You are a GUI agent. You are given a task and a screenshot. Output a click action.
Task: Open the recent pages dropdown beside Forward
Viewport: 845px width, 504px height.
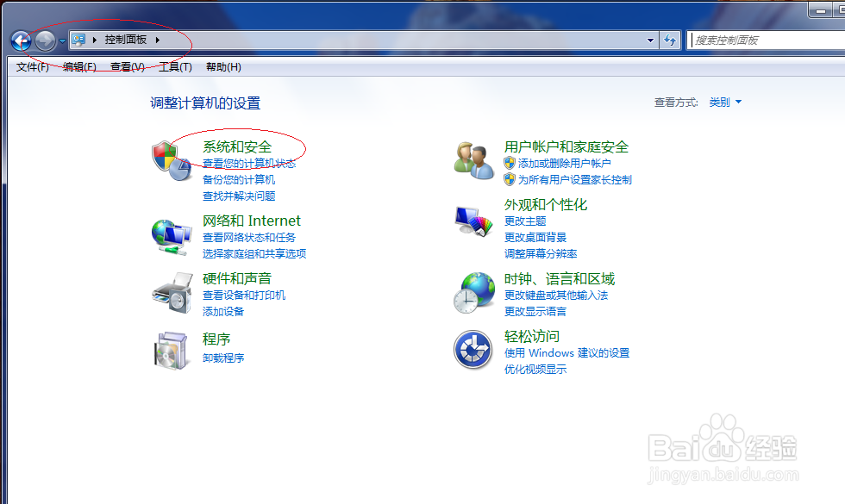(x=62, y=41)
